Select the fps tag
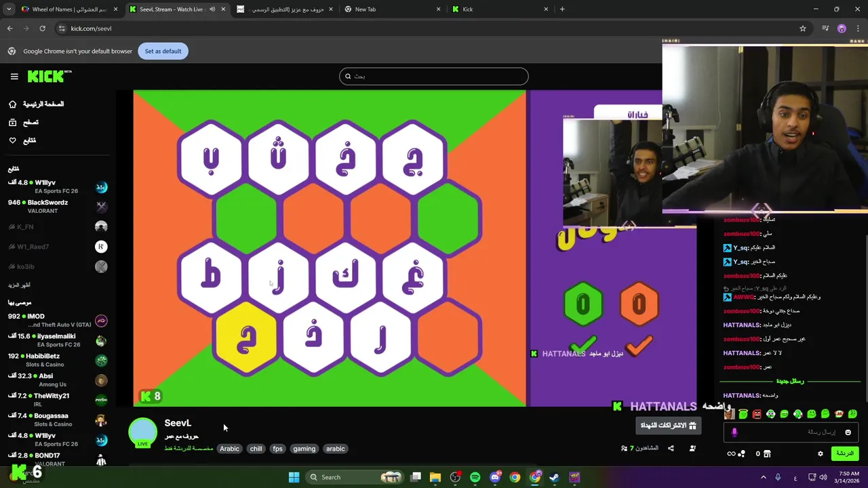Image resolution: width=868 pixels, height=488 pixels. [277, 449]
